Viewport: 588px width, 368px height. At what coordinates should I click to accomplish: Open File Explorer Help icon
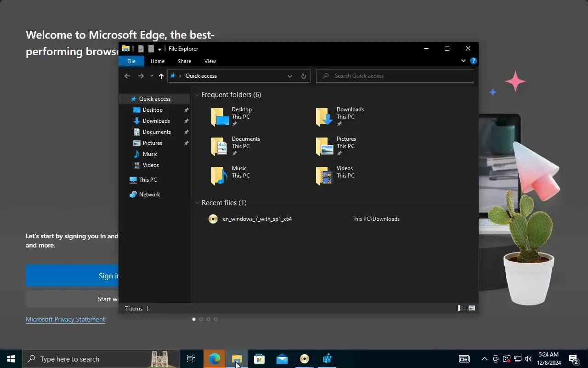[x=474, y=61]
